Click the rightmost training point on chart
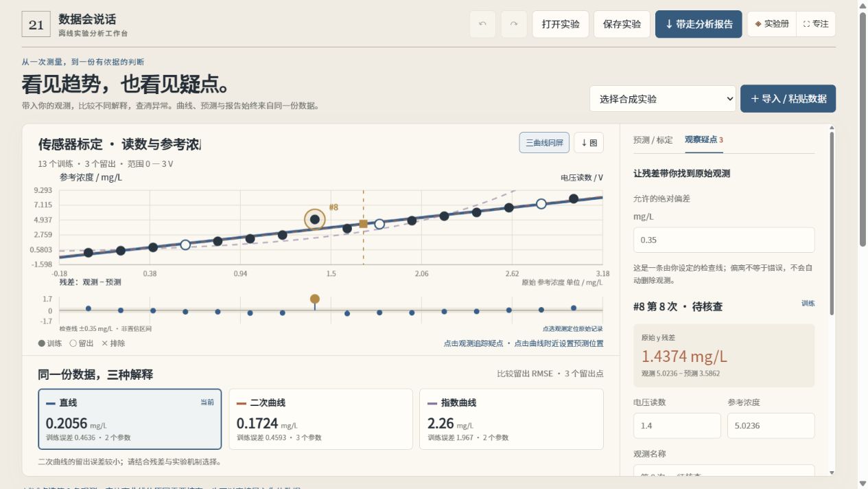Image resolution: width=868 pixels, height=489 pixels. pyautogui.click(x=574, y=198)
